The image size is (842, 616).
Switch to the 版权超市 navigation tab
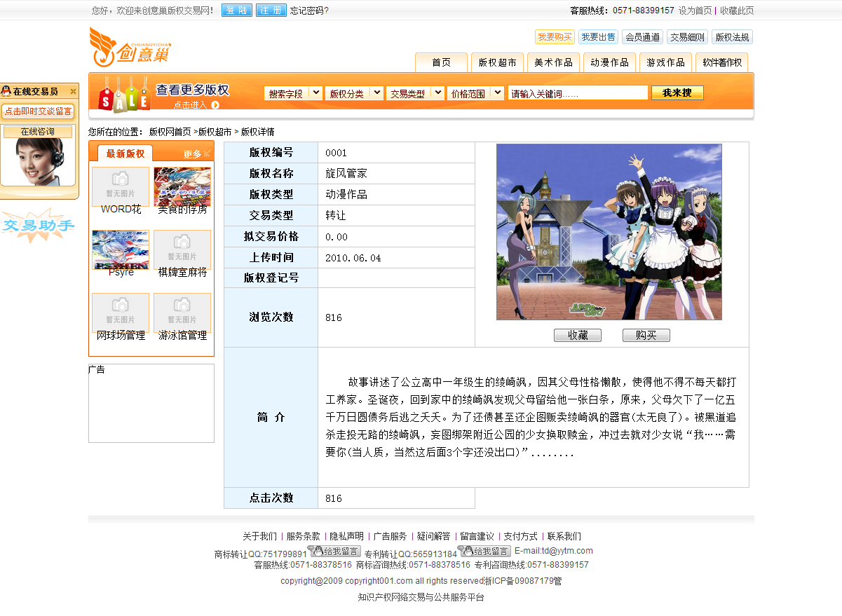click(497, 62)
